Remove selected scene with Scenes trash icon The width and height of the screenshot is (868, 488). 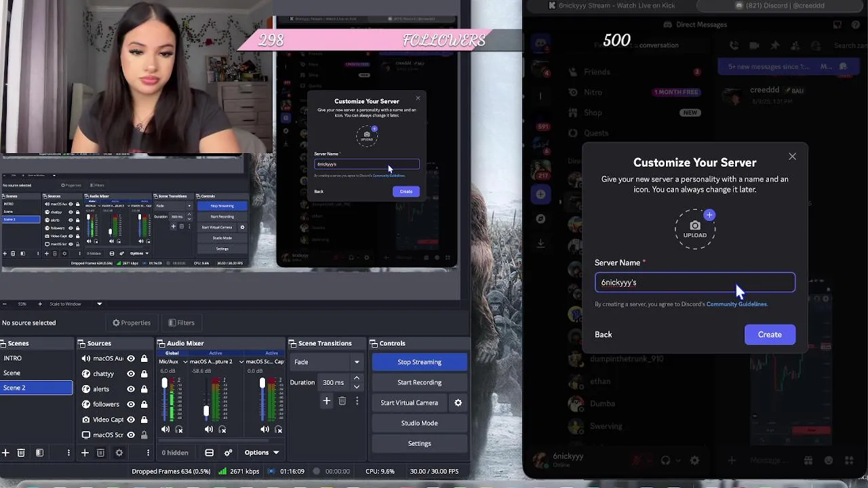(x=21, y=453)
